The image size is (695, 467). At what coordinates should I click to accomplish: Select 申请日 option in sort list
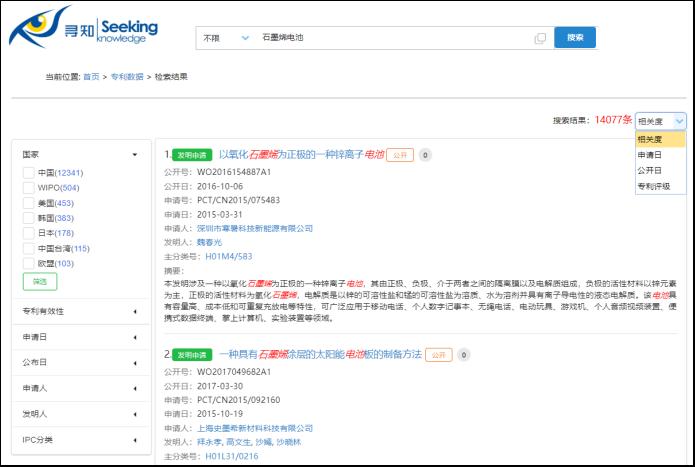click(660, 155)
